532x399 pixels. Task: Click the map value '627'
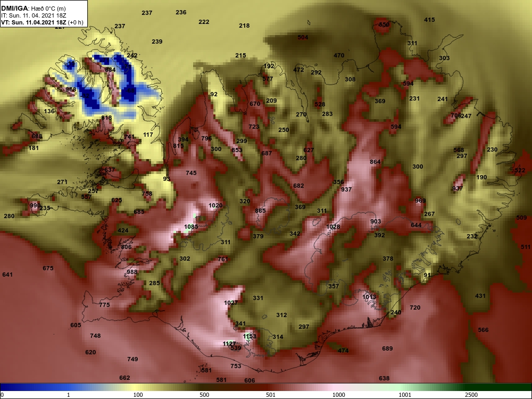[309, 150]
